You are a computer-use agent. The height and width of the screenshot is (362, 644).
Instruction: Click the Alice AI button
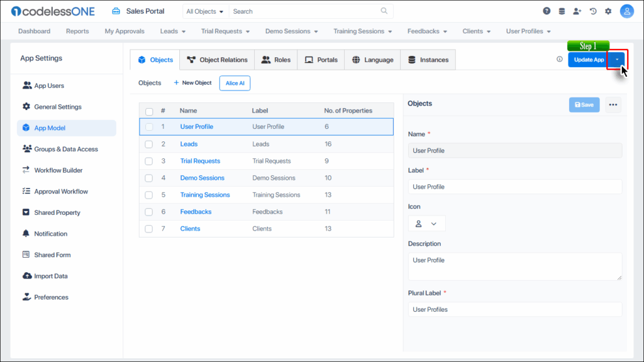[235, 83]
